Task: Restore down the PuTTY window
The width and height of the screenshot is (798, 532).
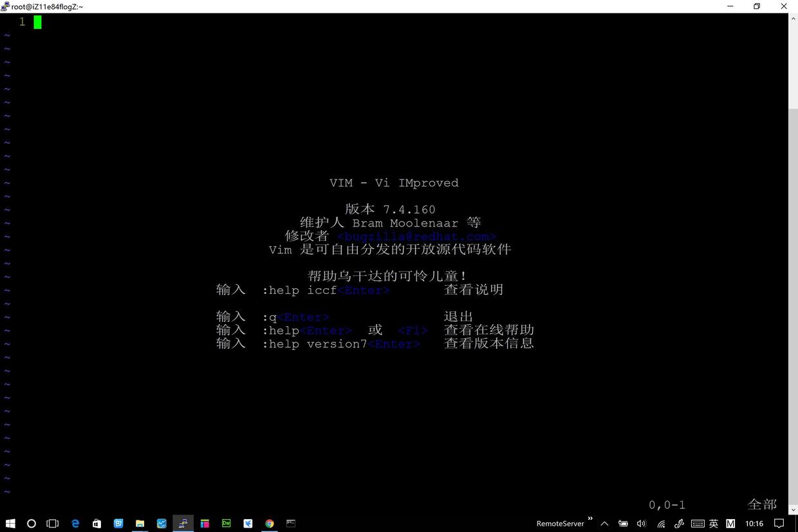Action: (757, 6)
